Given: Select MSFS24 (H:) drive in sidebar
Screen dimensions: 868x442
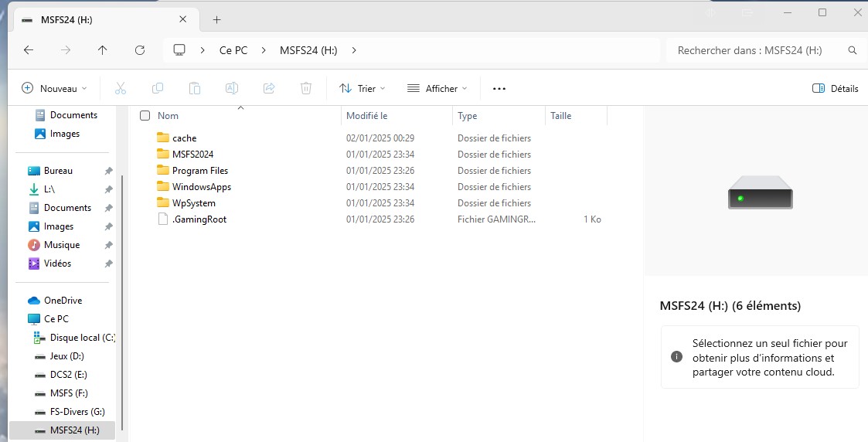Looking at the screenshot, I should click(x=62, y=430).
